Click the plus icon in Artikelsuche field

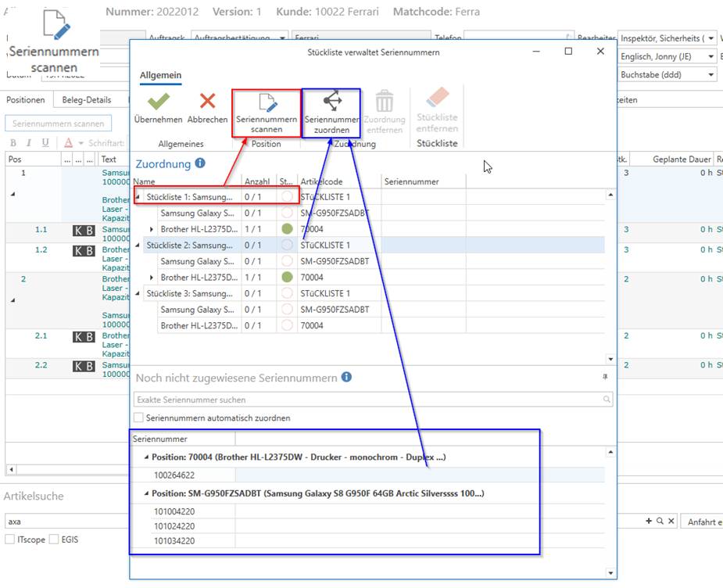tap(648, 522)
